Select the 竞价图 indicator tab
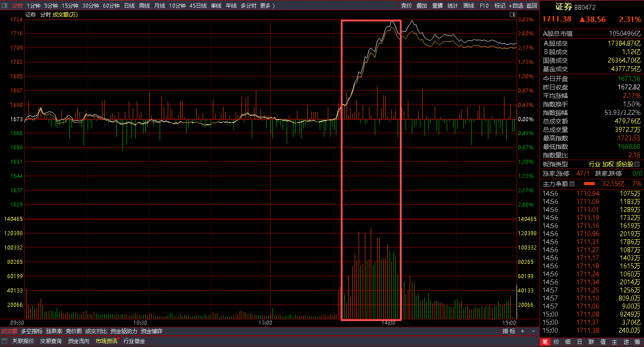Image resolution: width=644 pixels, height=347 pixels. (74, 331)
